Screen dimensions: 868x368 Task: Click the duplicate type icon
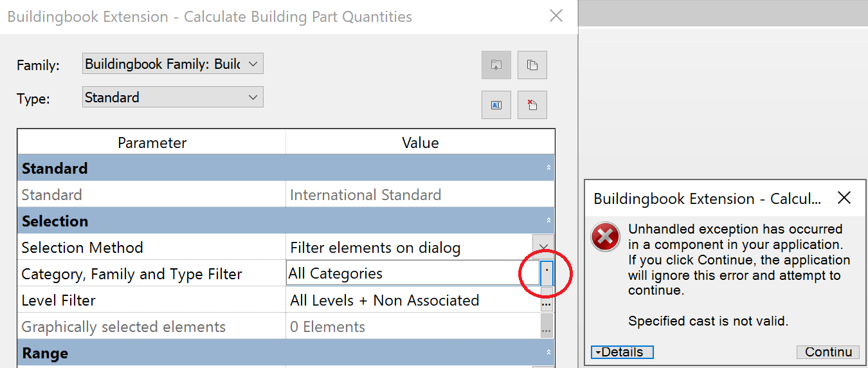pyautogui.click(x=532, y=65)
